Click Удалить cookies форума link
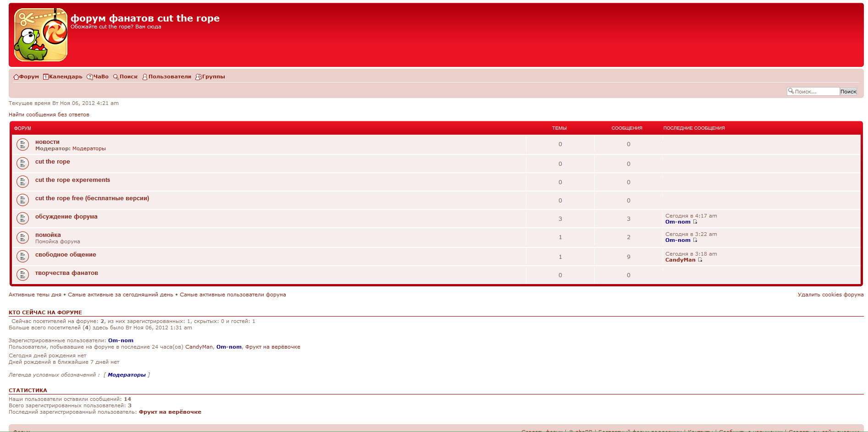Image resolution: width=868 pixels, height=432 pixels. click(830, 295)
